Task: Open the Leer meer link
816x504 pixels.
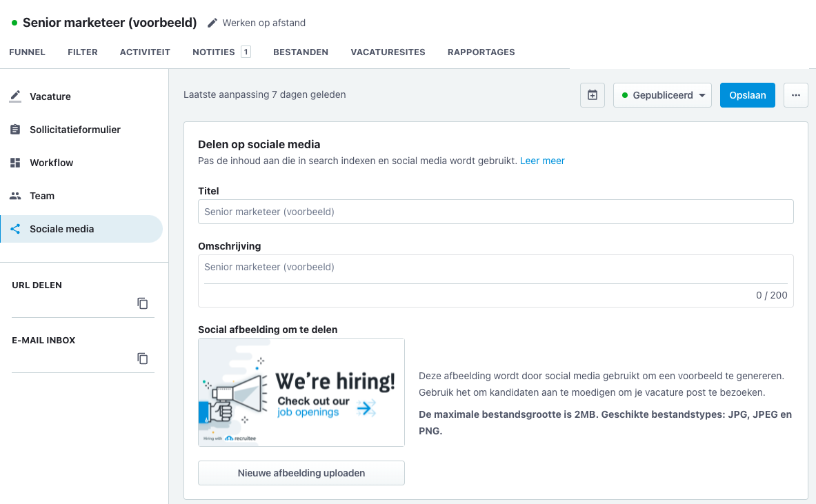Action: 542,161
